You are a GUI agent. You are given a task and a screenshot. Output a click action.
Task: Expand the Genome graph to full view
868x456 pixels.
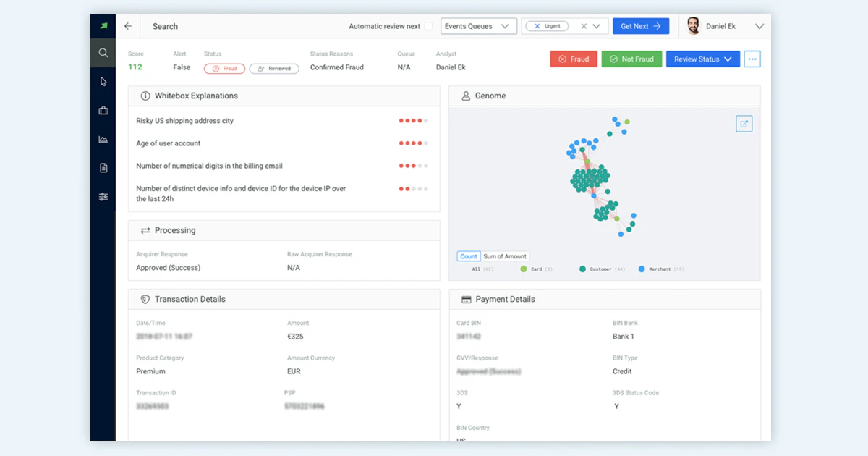coord(744,123)
